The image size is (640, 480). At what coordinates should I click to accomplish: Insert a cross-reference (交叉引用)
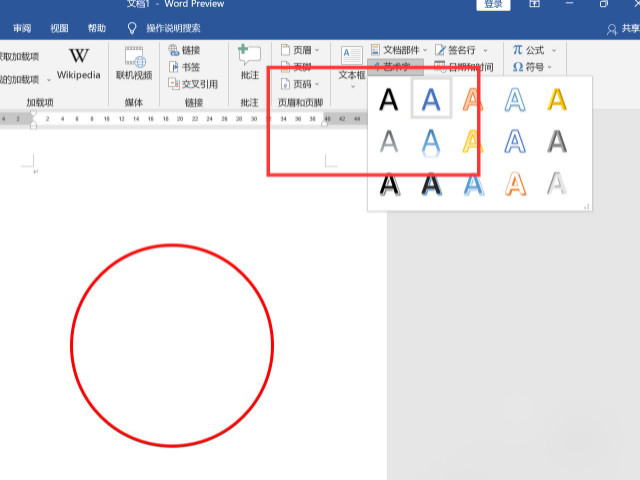pyautogui.click(x=193, y=84)
